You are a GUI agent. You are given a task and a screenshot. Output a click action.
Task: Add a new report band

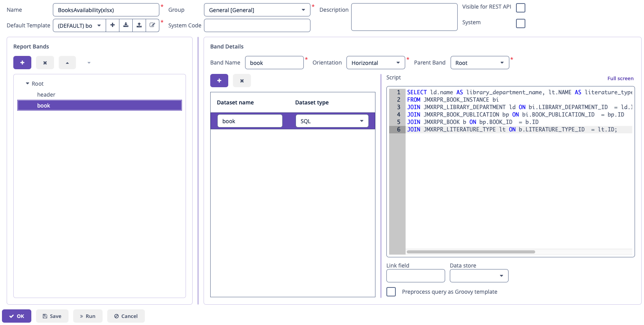click(x=22, y=63)
